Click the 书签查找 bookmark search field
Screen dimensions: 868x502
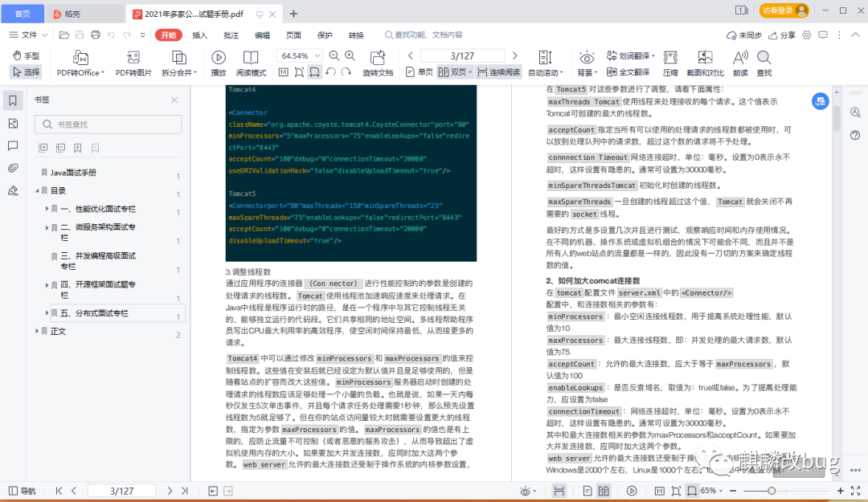pos(108,124)
